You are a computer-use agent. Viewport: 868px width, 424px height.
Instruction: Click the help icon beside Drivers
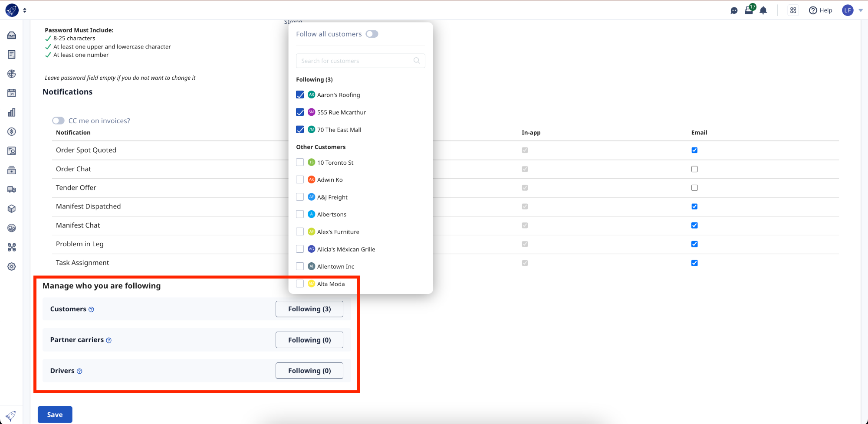(79, 371)
